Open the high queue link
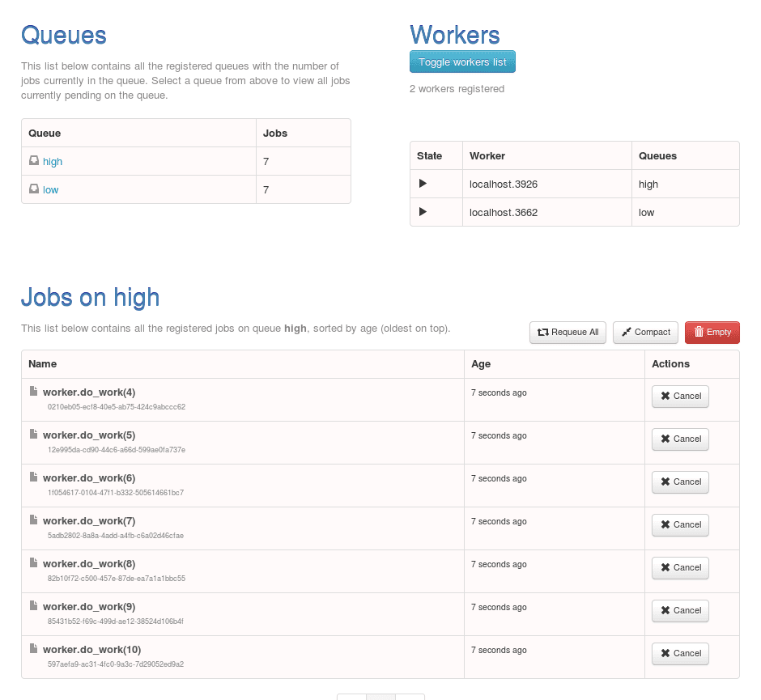This screenshot has width=761, height=700. pyautogui.click(x=53, y=162)
